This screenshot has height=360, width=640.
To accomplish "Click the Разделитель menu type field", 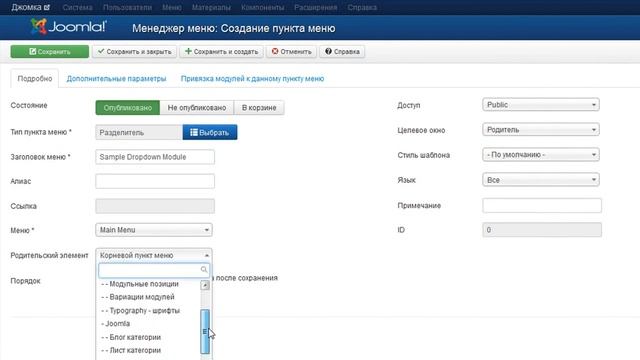I will [139, 132].
